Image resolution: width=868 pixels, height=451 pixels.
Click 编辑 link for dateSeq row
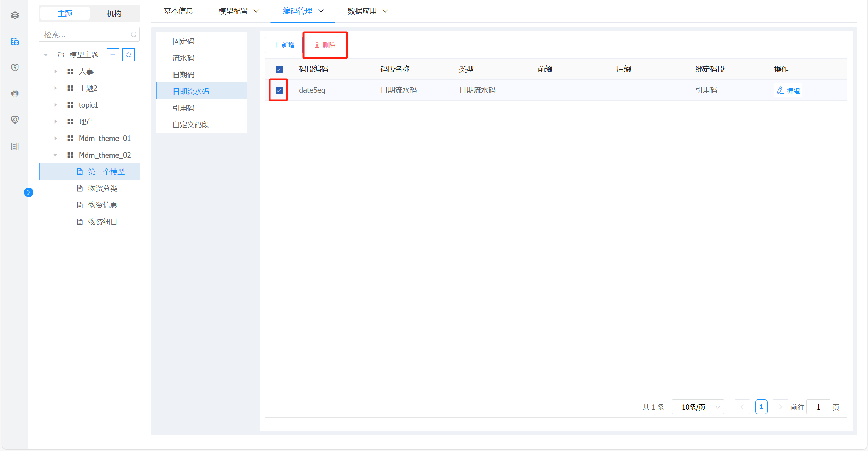coord(788,90)
